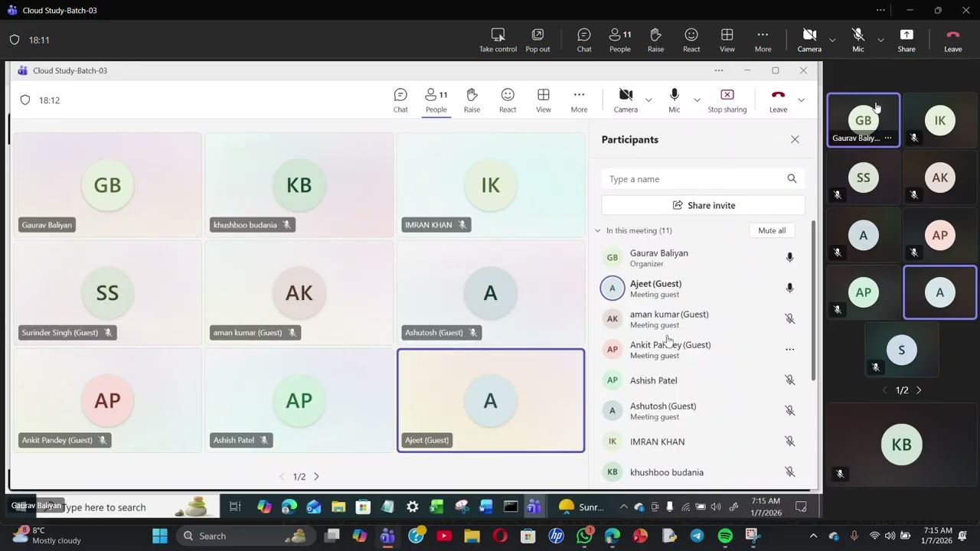Open Word in the shared screen taskbar

[485, 507]
